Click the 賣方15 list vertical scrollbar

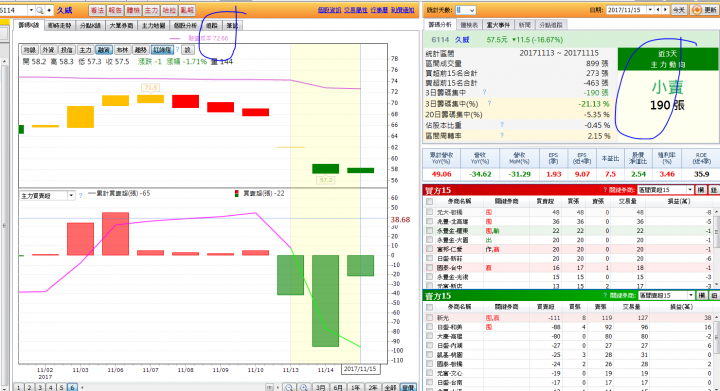click(717, 351)
